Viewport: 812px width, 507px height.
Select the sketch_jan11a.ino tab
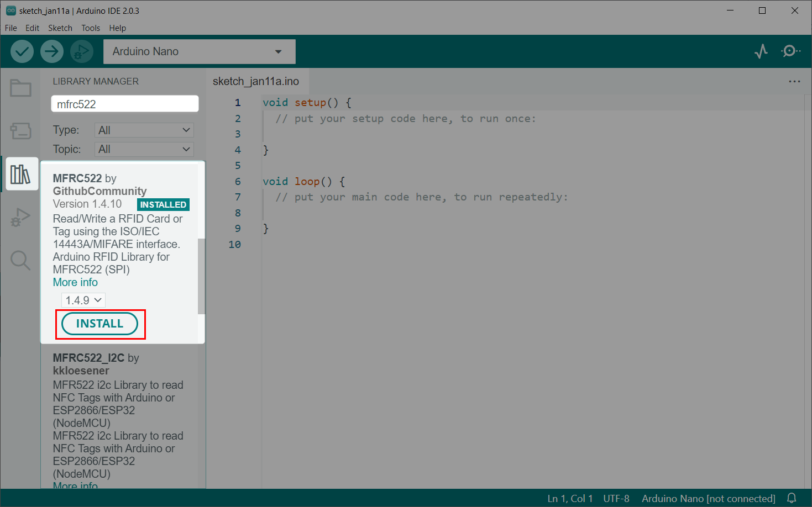point(256,81)
